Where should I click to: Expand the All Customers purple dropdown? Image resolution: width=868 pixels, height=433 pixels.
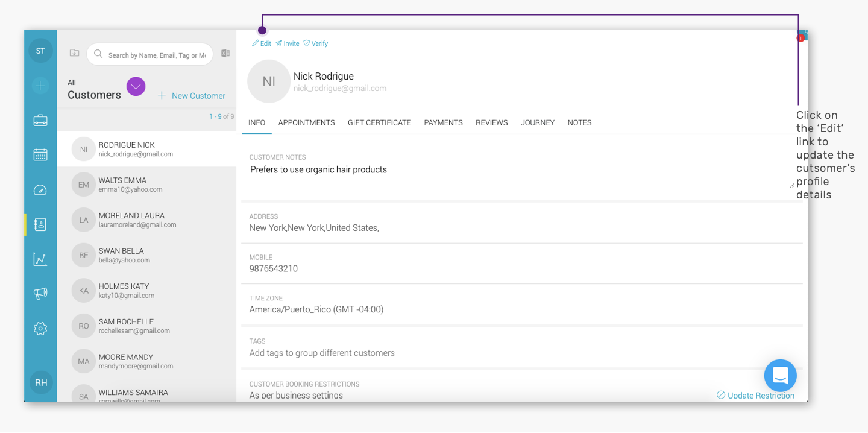tap(136, 87)
